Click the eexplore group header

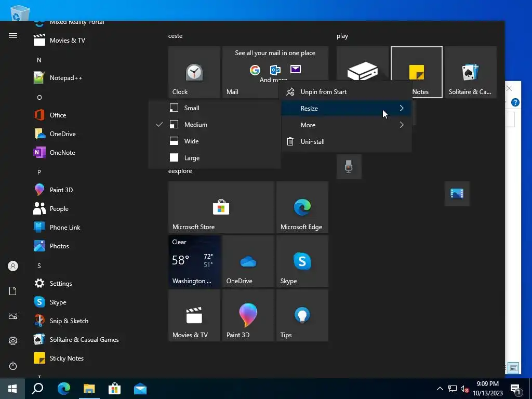tap(180, 171)
